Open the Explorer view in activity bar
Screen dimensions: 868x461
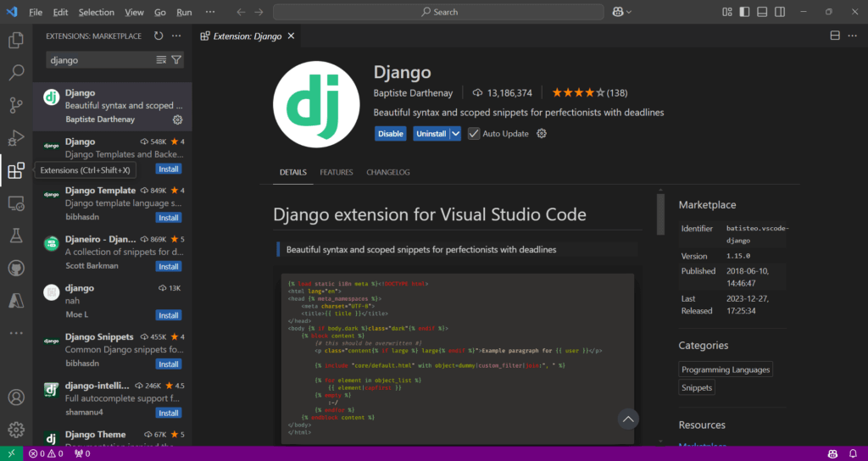(x=16, y=40)
